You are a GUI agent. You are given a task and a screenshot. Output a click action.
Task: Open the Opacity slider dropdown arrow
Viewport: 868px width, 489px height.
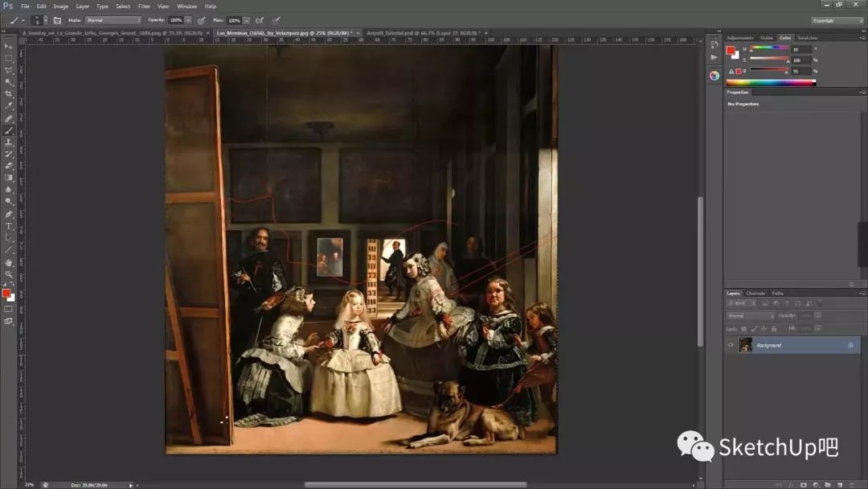click(188, 20)
